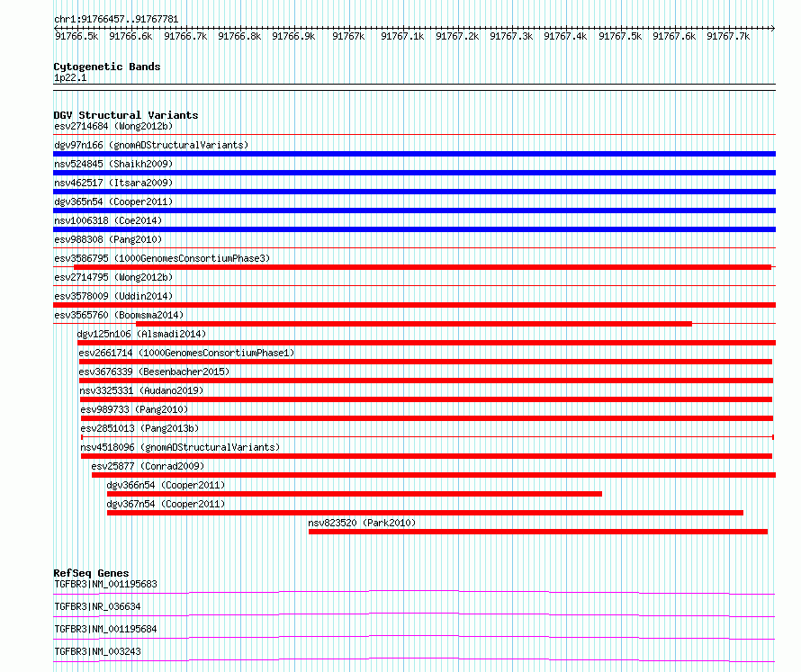This screenshot has width=801, height=672.
Task: Click the 91767k ruler tick label
Action: tap(348, 36)
